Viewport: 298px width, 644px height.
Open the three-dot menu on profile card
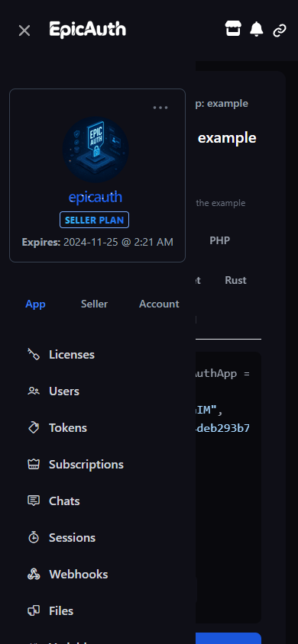160,108
